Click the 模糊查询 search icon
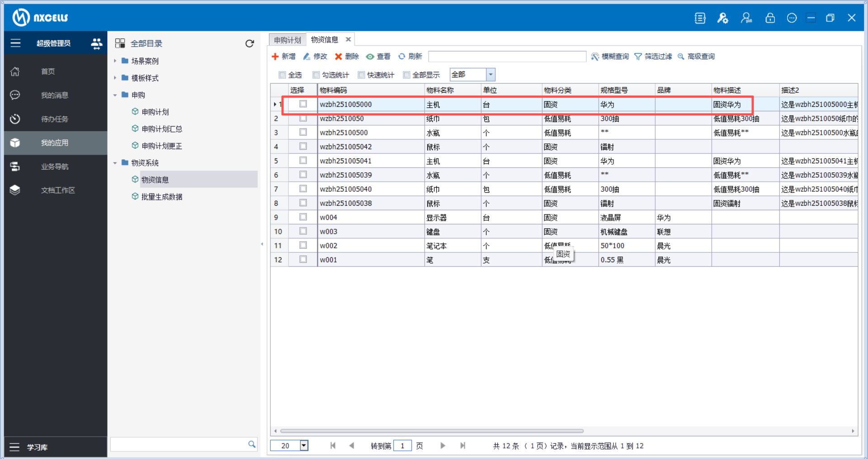 (595, 57)
